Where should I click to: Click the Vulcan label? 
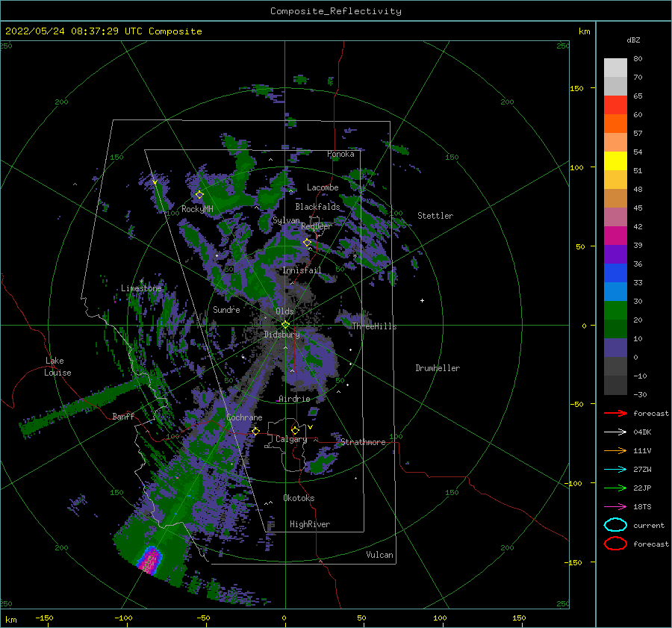379,555
